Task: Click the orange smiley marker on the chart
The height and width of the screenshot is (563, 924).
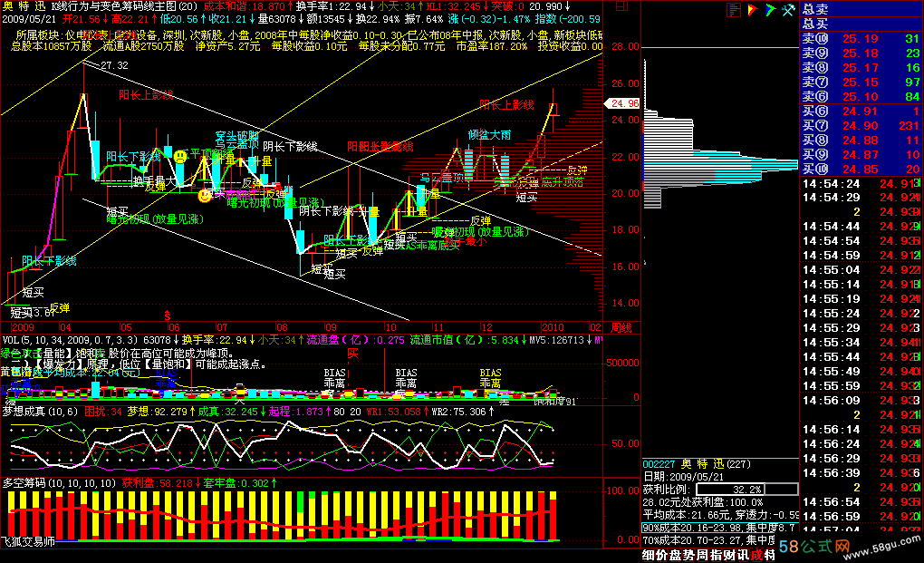Action: 205,195
